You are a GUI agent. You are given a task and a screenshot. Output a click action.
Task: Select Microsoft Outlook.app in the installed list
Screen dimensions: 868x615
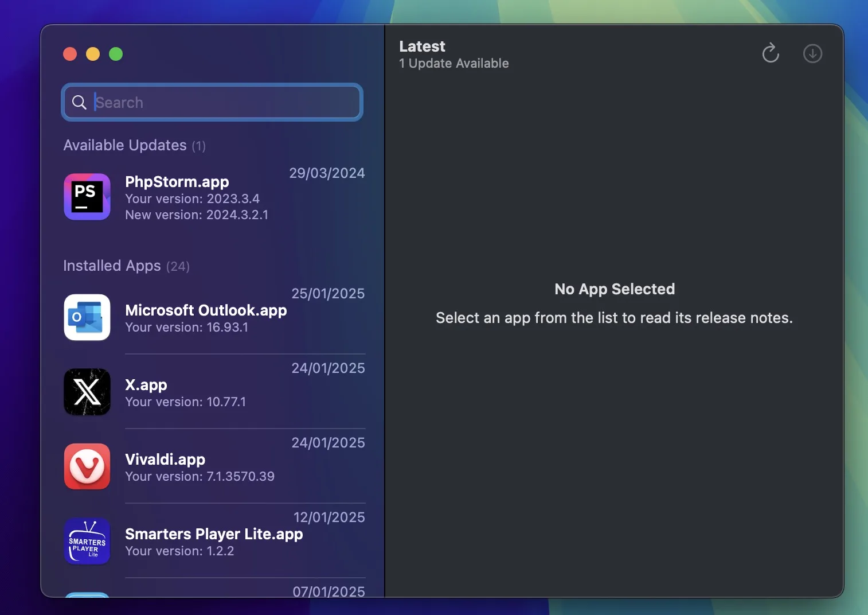(206, 310)
